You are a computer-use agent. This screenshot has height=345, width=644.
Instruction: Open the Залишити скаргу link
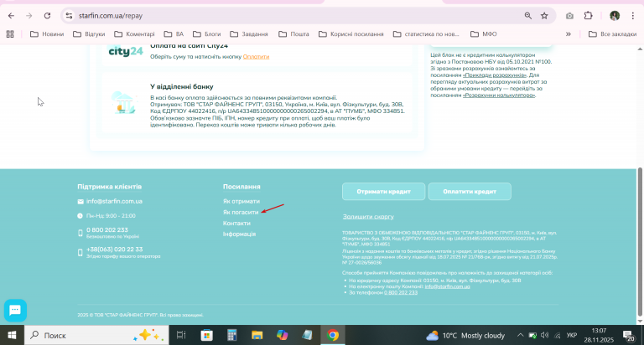coord(368,217)
